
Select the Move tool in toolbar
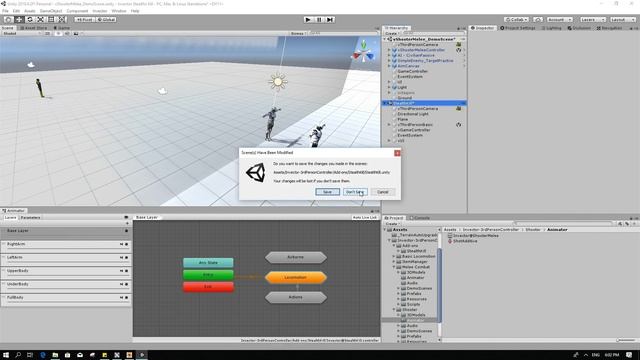point(19,20)
